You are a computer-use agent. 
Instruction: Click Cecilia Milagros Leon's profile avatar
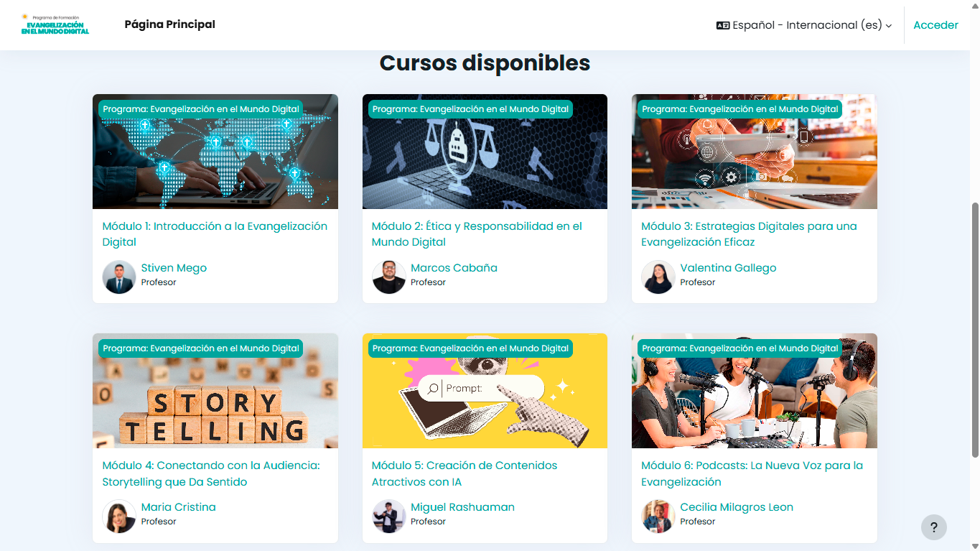click(658, 516)
